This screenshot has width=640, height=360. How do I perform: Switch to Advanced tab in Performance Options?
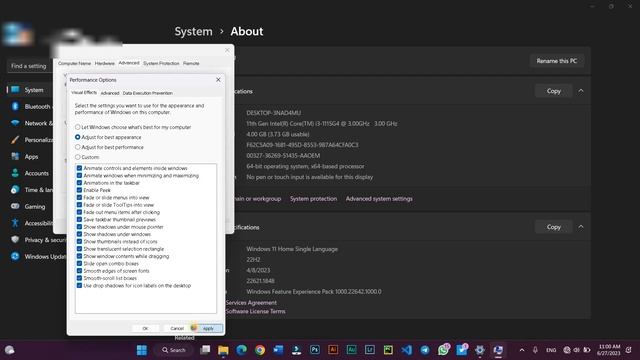110,93
